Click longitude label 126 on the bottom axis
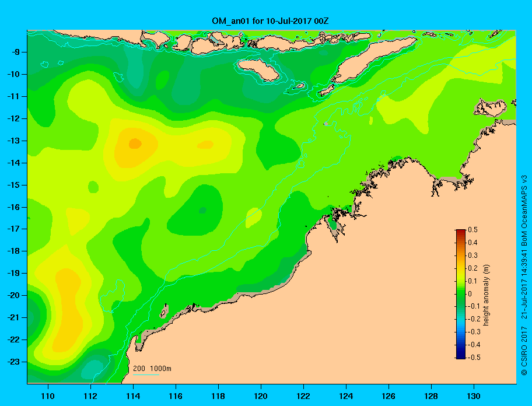This screenshot has width=532, height=406. pyautogui.click(x=388, y=396)
